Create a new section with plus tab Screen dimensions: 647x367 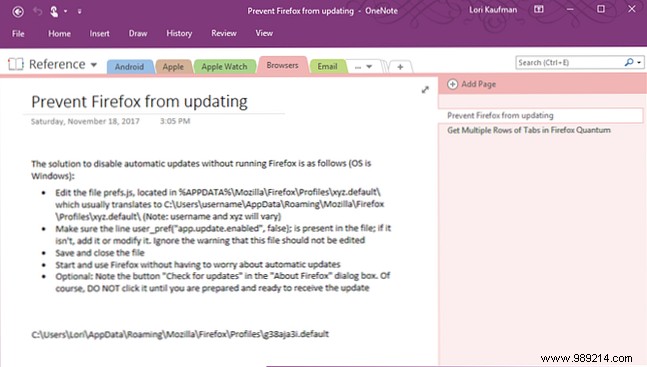click(400, 66)
